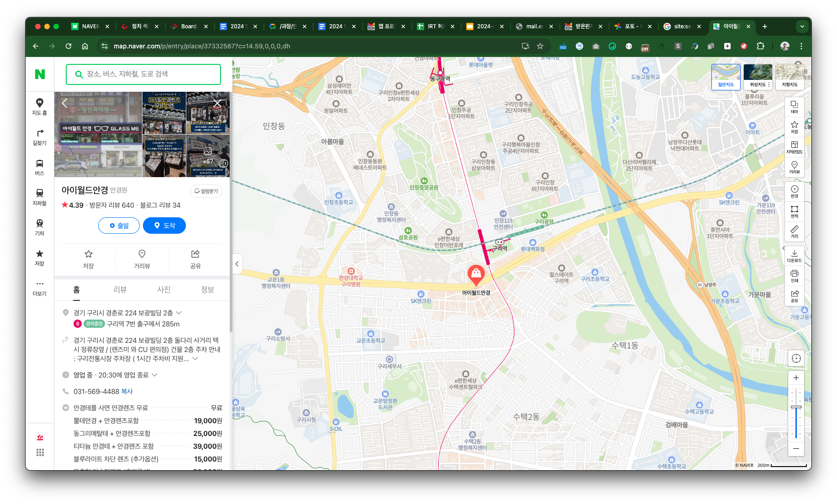Switch to the 사진 tab
Image resolution: width=837 pixels, height=504 pixels.
(x=164, y=289)
